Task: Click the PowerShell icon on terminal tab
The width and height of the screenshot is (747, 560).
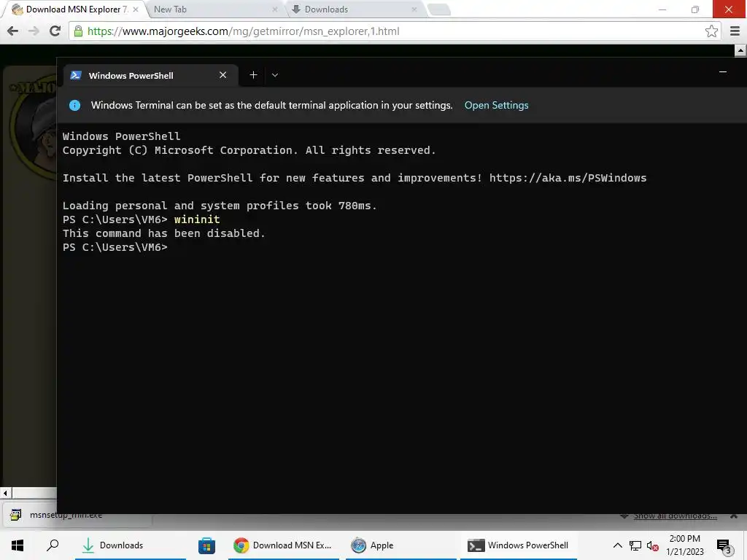Action: coord(76,75)
